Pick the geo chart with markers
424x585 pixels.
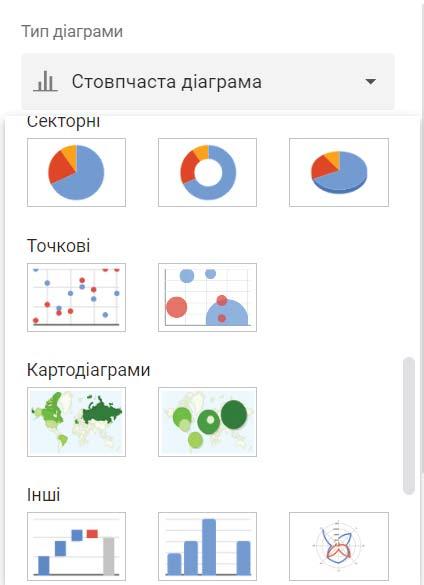click(208, 422)
